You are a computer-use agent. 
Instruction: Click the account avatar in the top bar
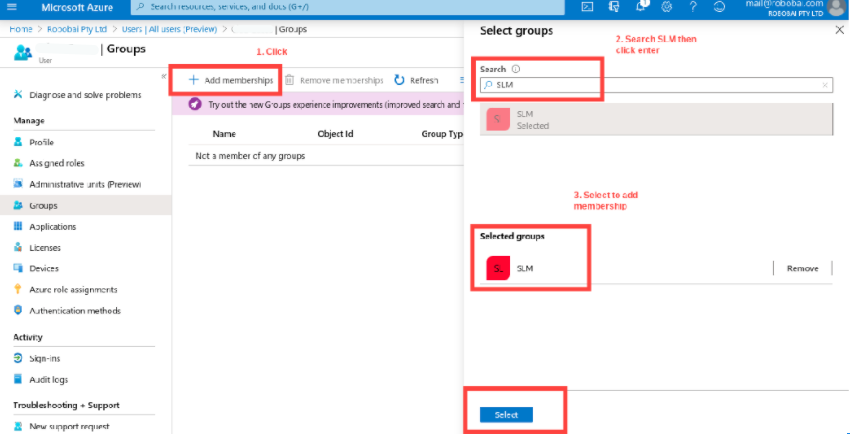coord(836,7)
